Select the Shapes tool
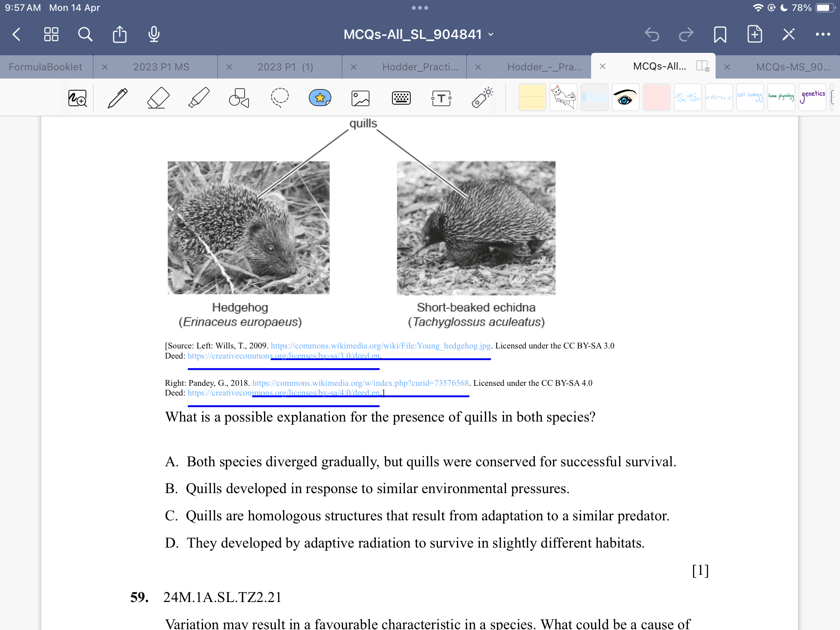The image size is (840, 630). click(x=239, y=98)
